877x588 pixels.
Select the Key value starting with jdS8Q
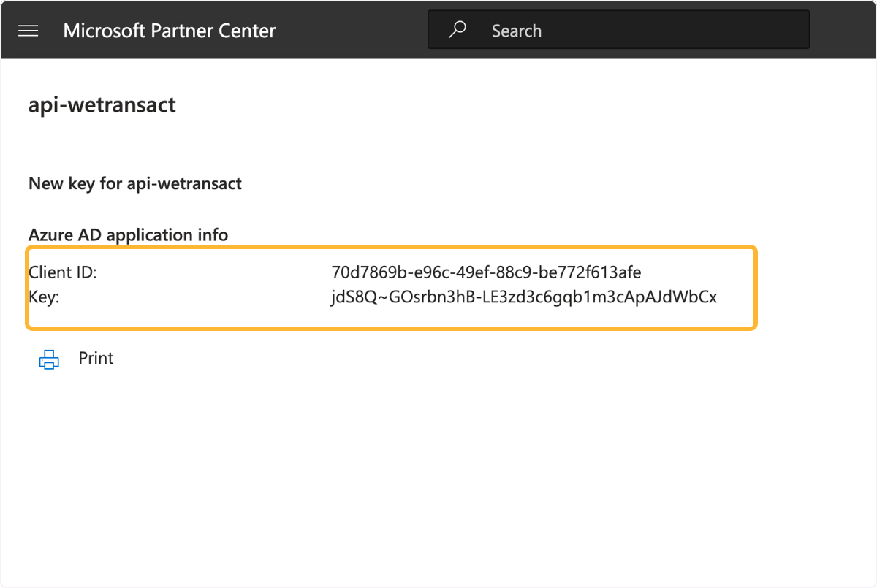click(524, 297)
